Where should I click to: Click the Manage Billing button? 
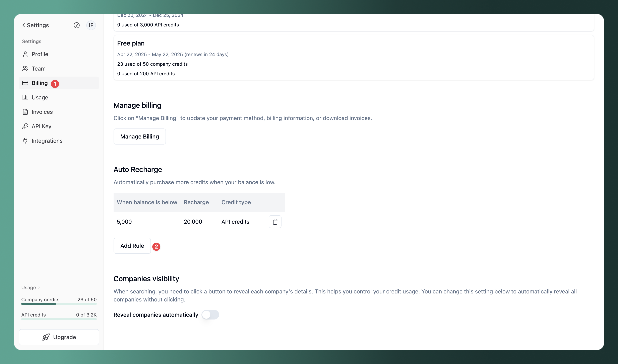(x=139, y=136)
